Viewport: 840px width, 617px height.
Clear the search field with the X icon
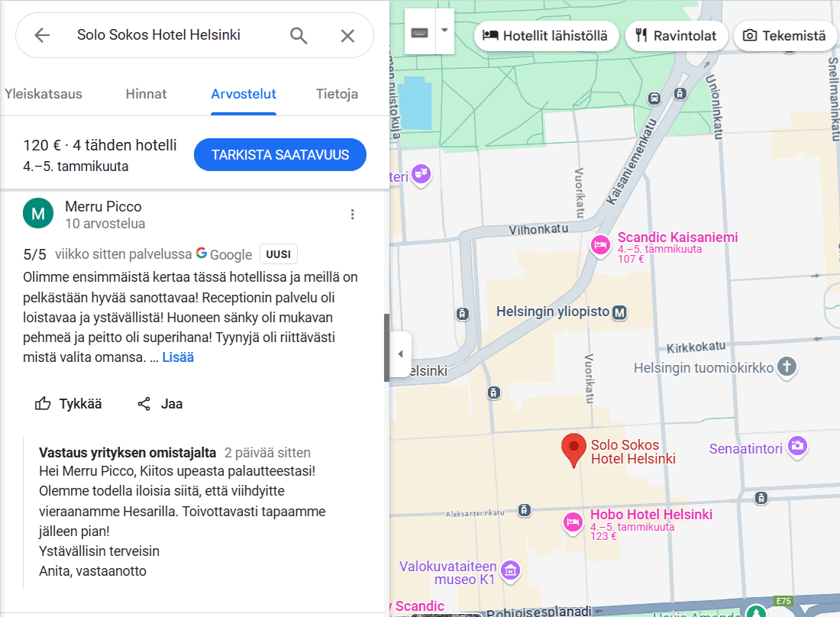point(347,35)
